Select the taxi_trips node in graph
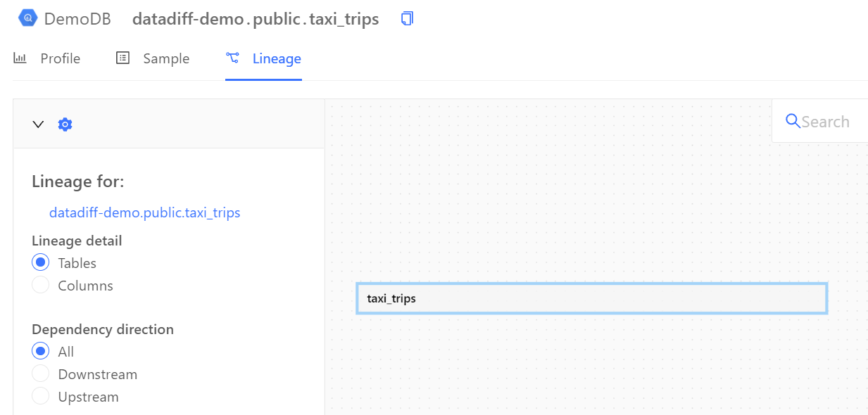This screenshot has width=868, height=415. 591,298
